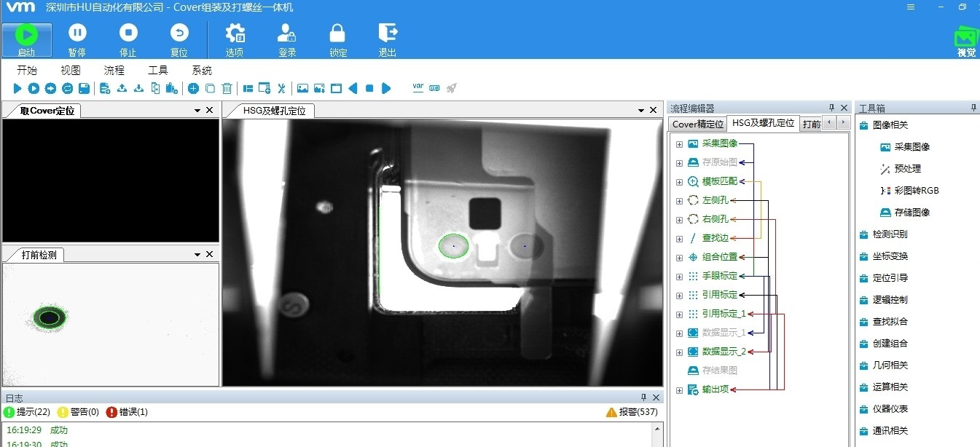Click the upload export icon in toolbar
Viewport: 980px width, 447px height.
tap(122, 89)
